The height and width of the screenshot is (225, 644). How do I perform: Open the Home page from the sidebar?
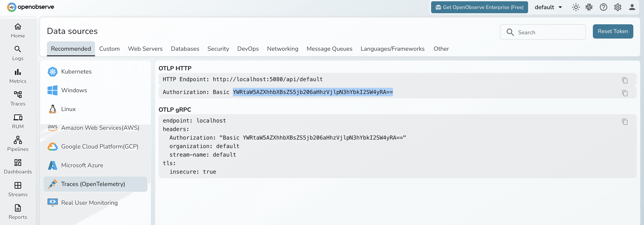coord(17,30)
